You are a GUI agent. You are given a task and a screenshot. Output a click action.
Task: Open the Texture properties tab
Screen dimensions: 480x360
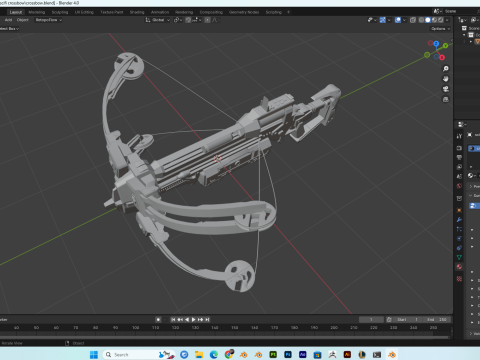pos(459,279)
